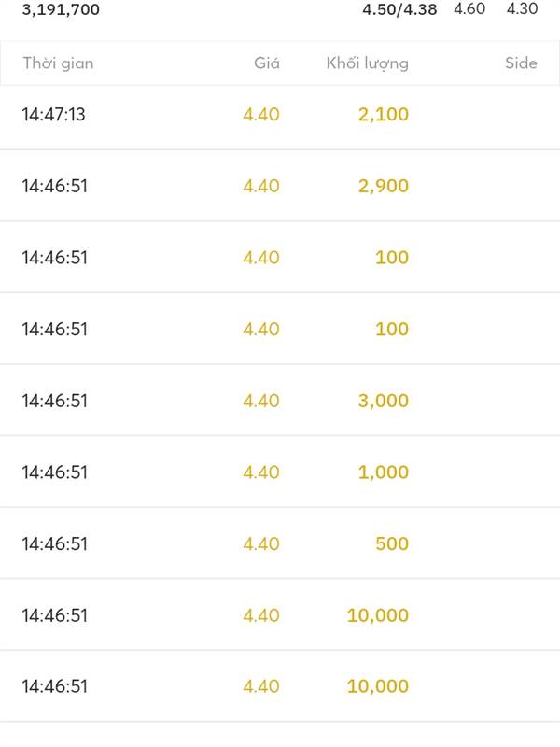Click the 4.40 price in 14:47:13 row
Viewport: 560px width, 747px height.
point(261,114)
